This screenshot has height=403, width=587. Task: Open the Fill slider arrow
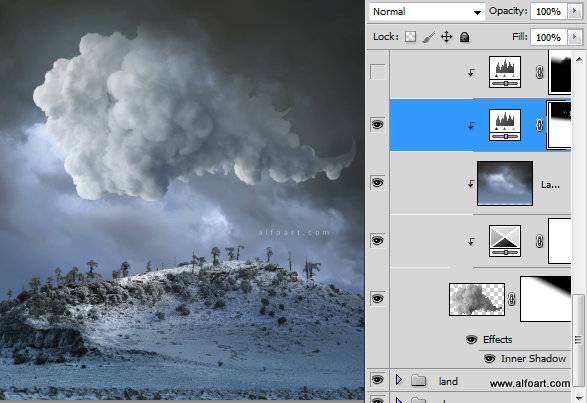575,37
